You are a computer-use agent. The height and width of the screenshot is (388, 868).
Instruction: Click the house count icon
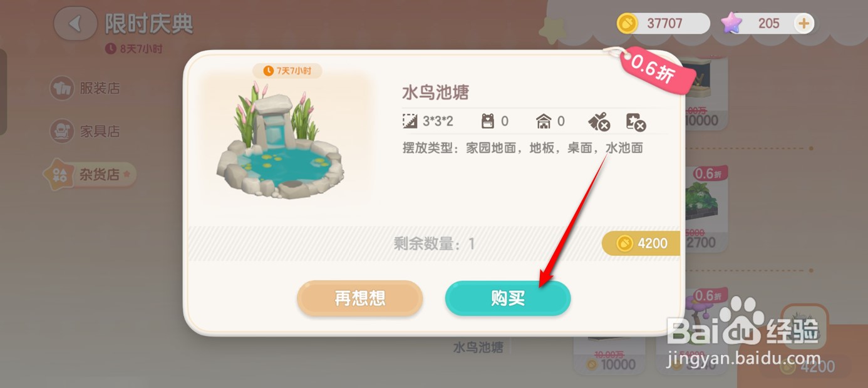(544, 121)
